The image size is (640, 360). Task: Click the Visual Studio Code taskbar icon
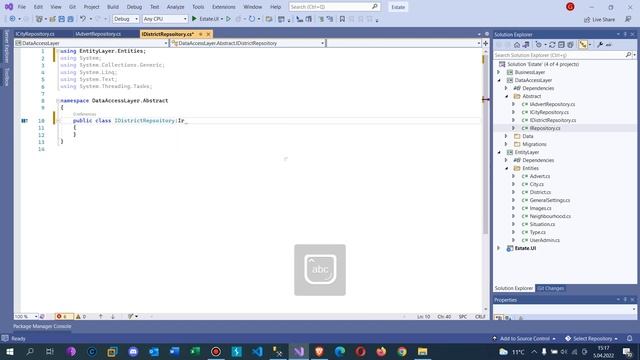[257, 351]
